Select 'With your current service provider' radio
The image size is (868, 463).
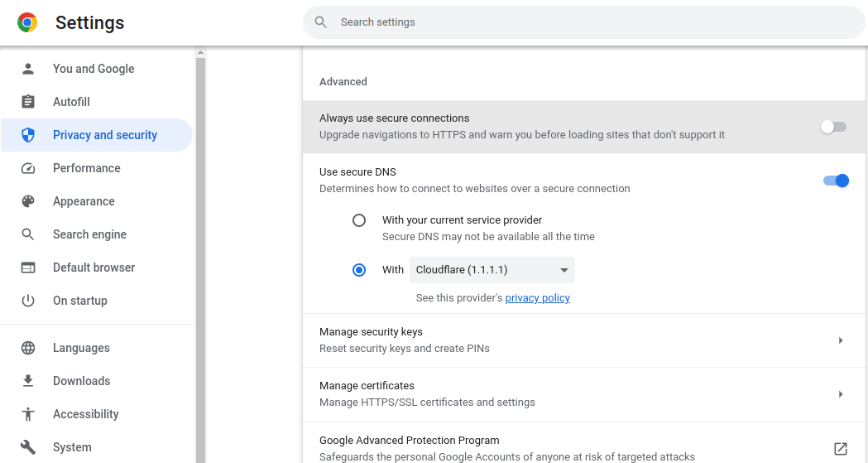(359, 220)
